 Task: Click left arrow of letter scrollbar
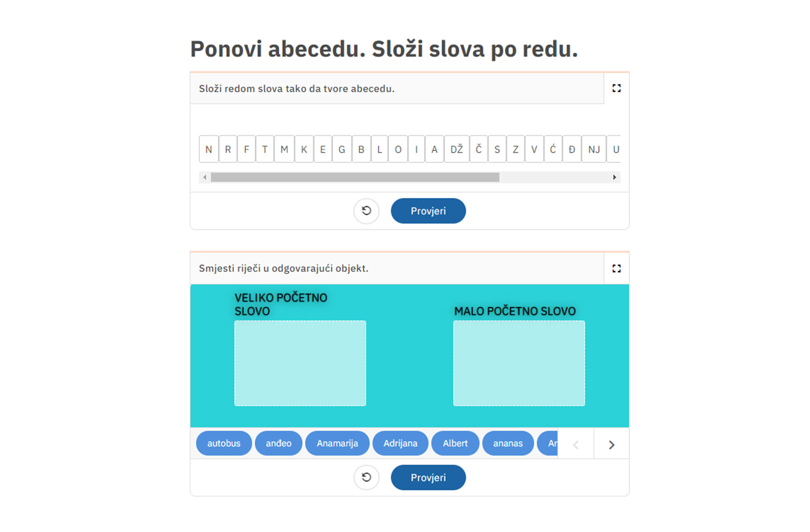204,177
